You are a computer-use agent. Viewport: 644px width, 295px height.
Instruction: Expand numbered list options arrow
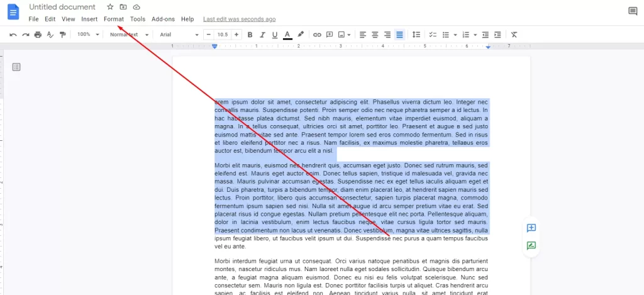pos(475,35)
